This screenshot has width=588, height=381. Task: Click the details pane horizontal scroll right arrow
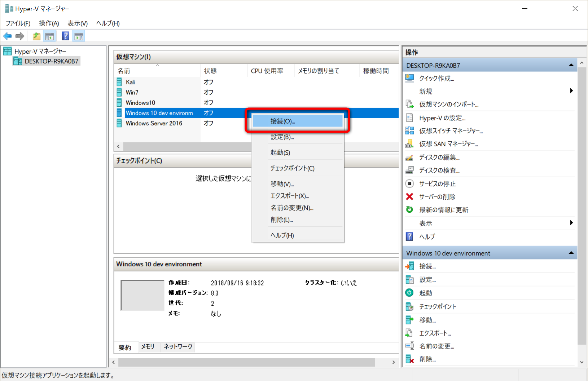coord(394,362)
